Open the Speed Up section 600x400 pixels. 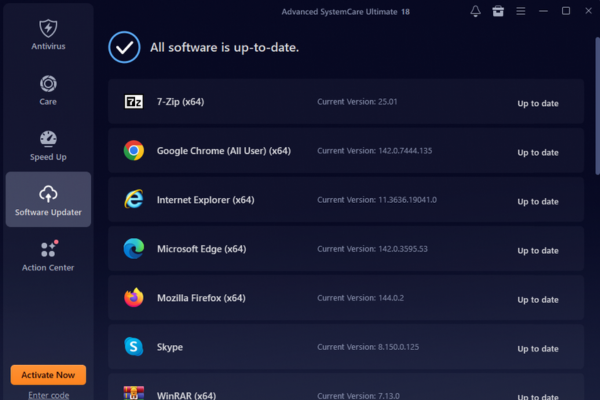(48, 146)
